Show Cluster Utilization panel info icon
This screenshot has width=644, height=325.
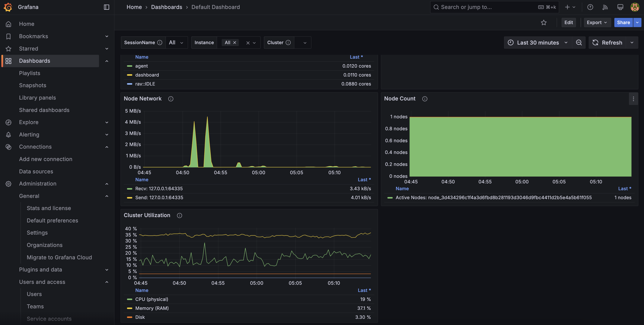tap(179, 215)
